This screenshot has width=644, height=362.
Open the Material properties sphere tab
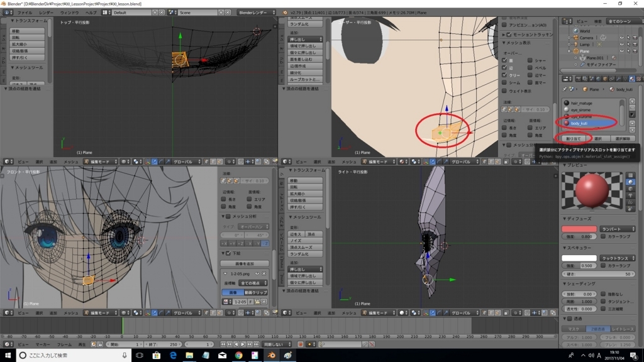632,79
